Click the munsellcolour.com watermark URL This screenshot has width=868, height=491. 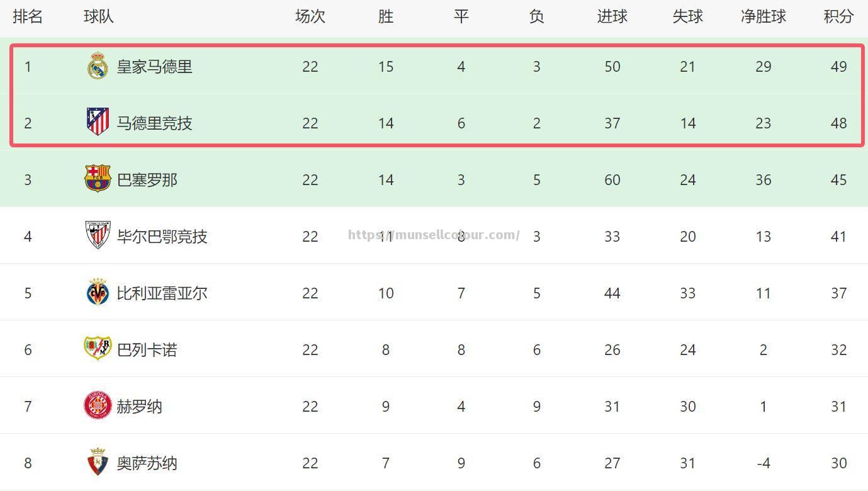click(x=434, y=235)
